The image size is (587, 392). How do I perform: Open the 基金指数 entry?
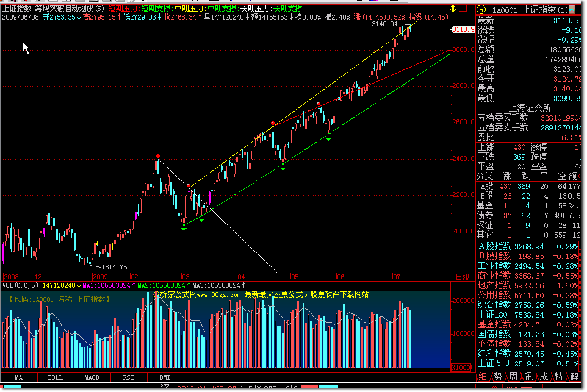click(x=529, y=324)
